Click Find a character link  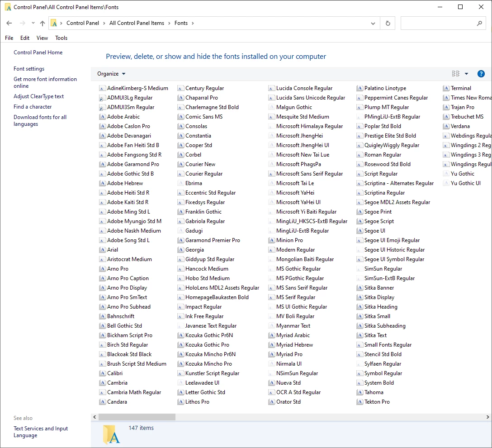[x=33, y=107]
